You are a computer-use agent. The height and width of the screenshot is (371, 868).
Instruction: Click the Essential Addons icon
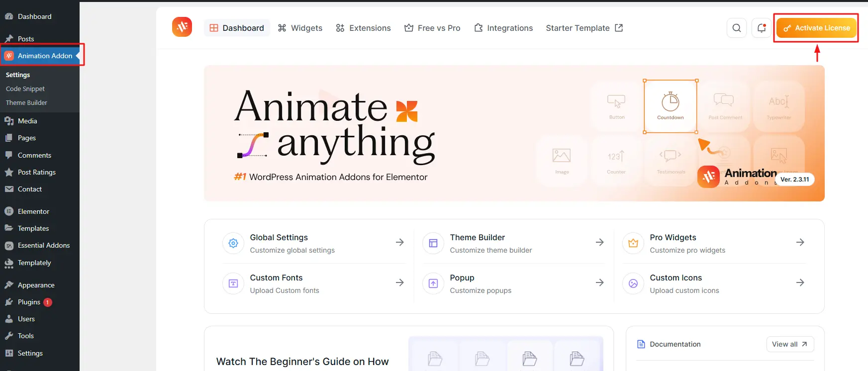tap(9, 245)
